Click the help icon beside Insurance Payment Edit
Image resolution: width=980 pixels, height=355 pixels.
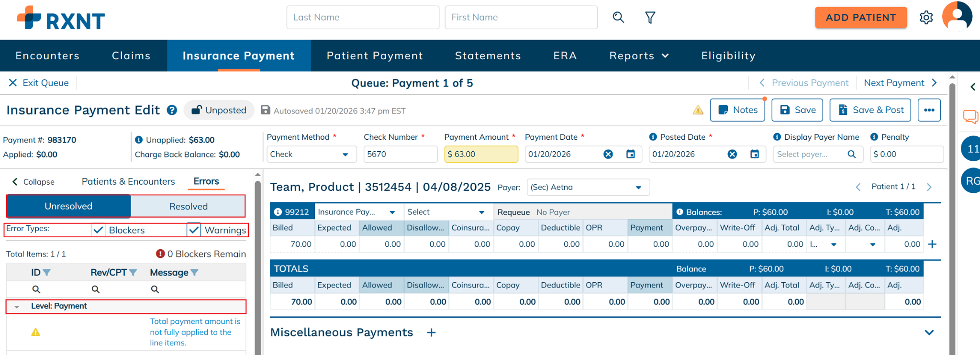point(172,111)
